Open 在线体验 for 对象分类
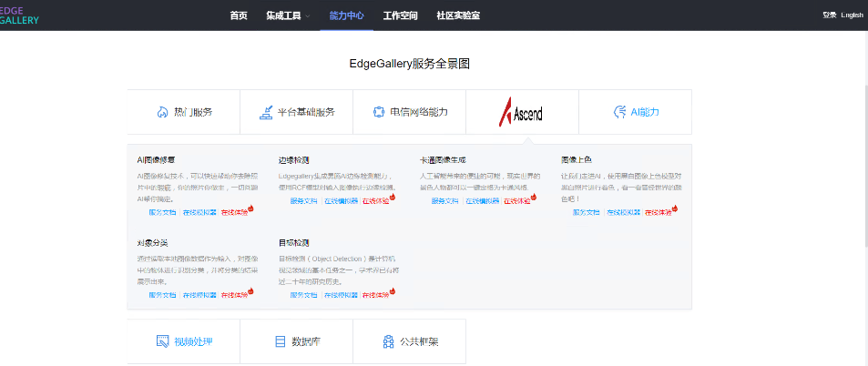 235,295
